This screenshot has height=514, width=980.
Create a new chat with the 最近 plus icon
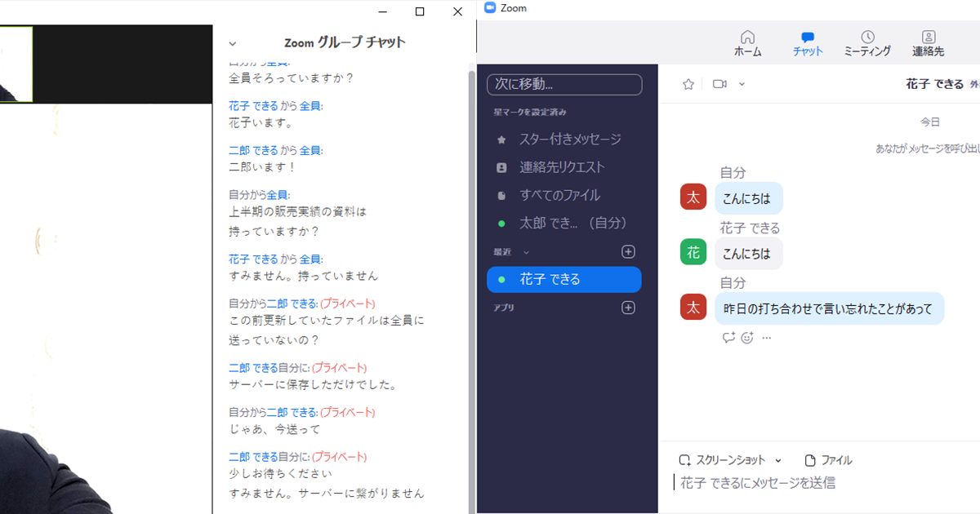pyautogui.click(x=627, y=251)
